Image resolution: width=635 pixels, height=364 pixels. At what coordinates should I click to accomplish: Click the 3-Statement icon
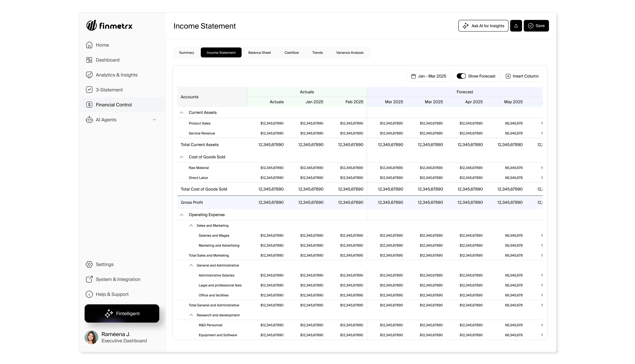point(89,90)
